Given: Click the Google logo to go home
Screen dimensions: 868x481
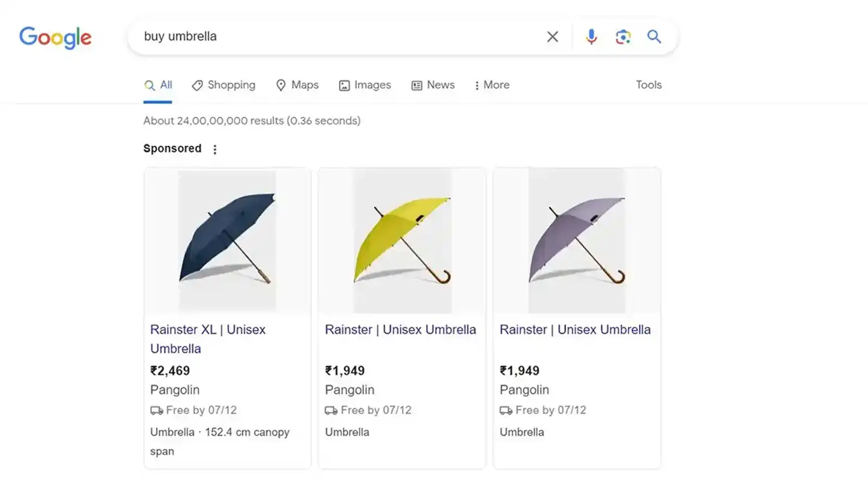Looking at the screenshot, I should (x=55, y=37).
